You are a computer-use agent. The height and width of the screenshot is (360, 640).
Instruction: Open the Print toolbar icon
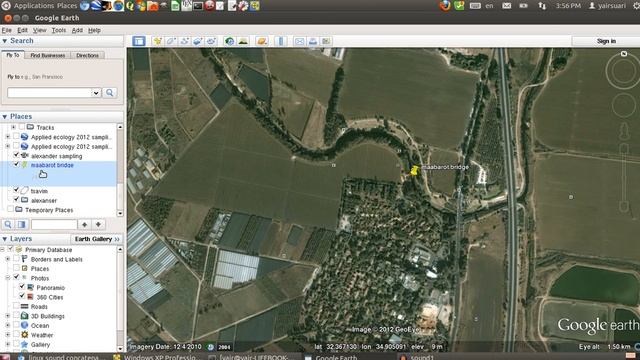click(313, 41)
